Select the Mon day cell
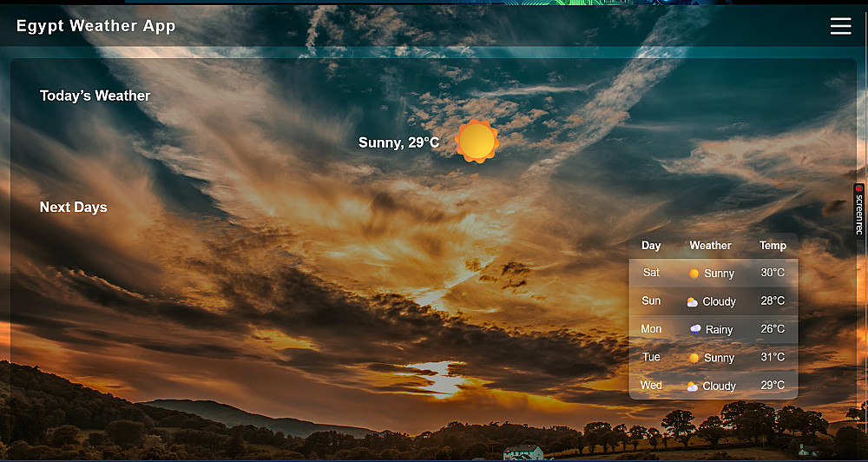Viewport: 868px width, 462px height. (x=651, y=329)
